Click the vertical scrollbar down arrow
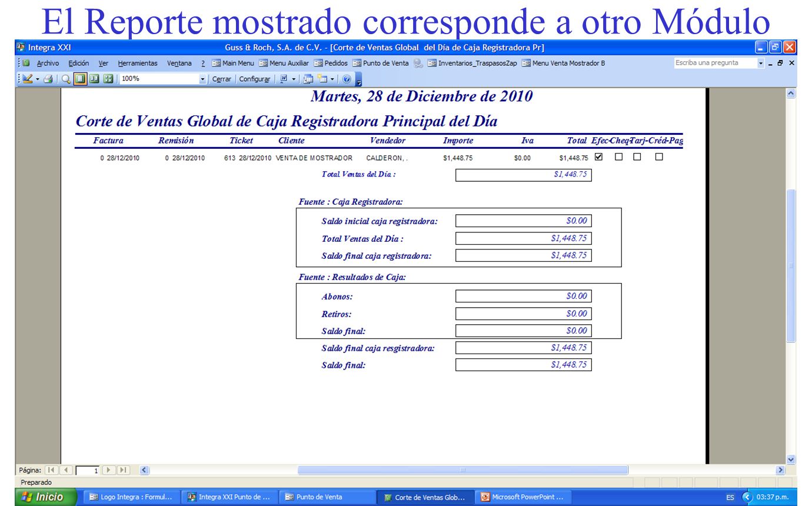This screenshot has height=506, width=812. click(791, 460)
